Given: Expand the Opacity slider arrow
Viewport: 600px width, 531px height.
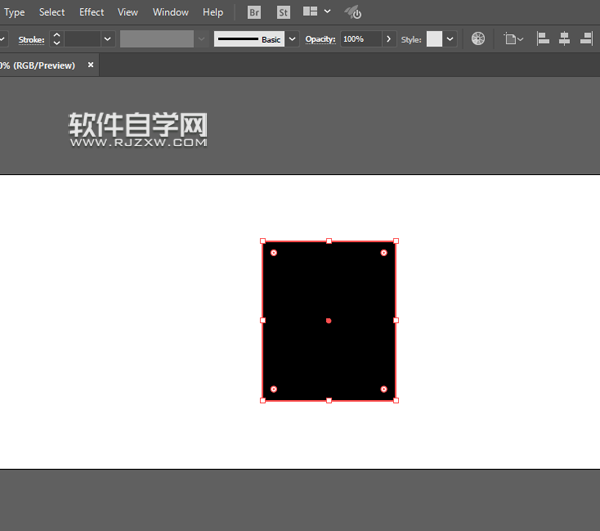Looking at the screenshot, I should click(x=389, y=39).
